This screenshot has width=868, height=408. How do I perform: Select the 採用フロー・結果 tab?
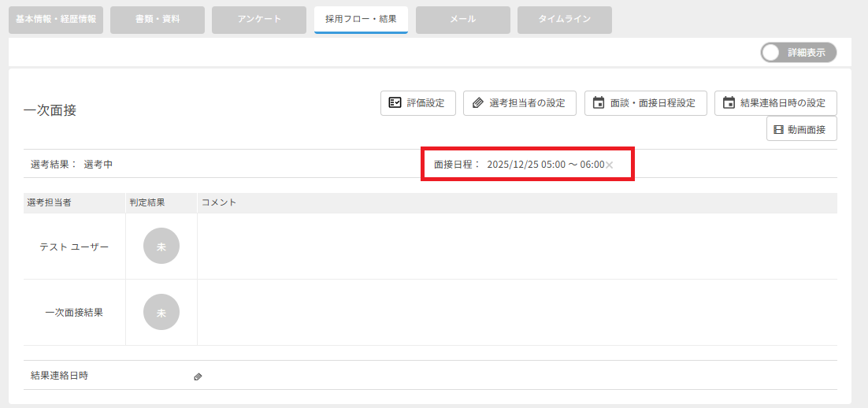click(x=361, y=20)
